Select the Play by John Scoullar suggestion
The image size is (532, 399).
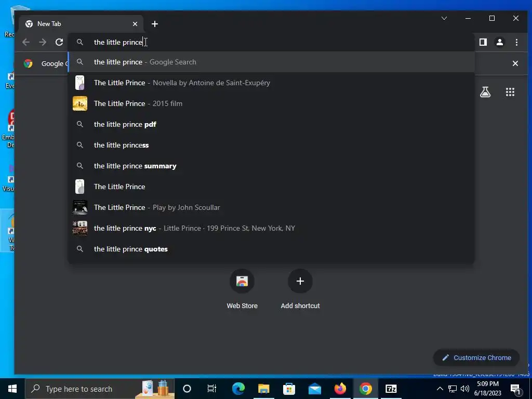click(x=271, y=207)
